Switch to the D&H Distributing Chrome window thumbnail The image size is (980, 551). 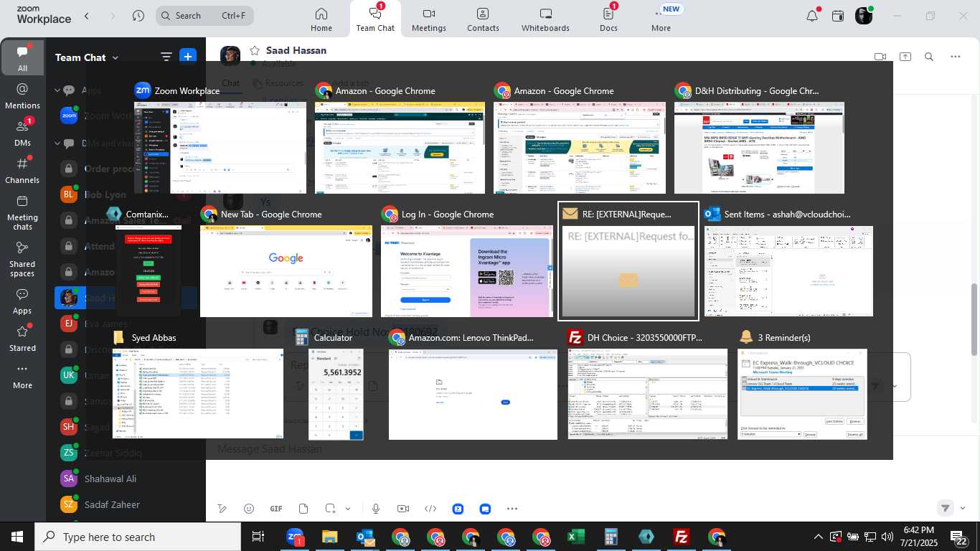pos(759,147)
